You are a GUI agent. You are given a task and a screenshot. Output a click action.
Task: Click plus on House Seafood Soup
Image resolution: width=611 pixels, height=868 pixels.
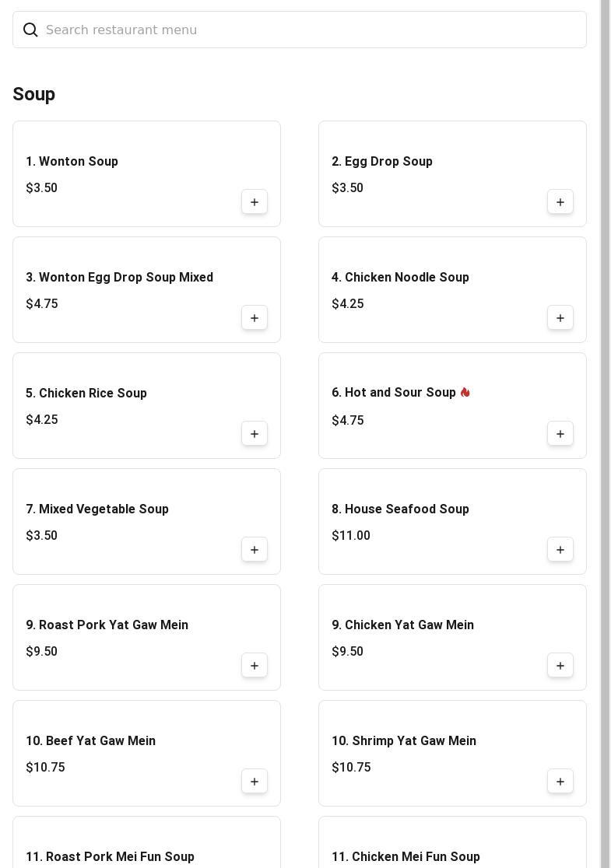click(x=560, y=550)
